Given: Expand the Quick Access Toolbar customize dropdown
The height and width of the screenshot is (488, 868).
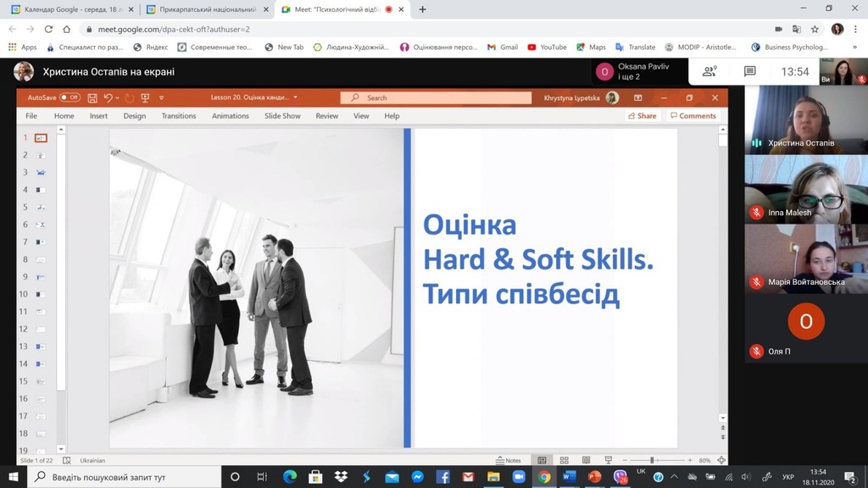Looking at the screenshot, I should [161, 98].
